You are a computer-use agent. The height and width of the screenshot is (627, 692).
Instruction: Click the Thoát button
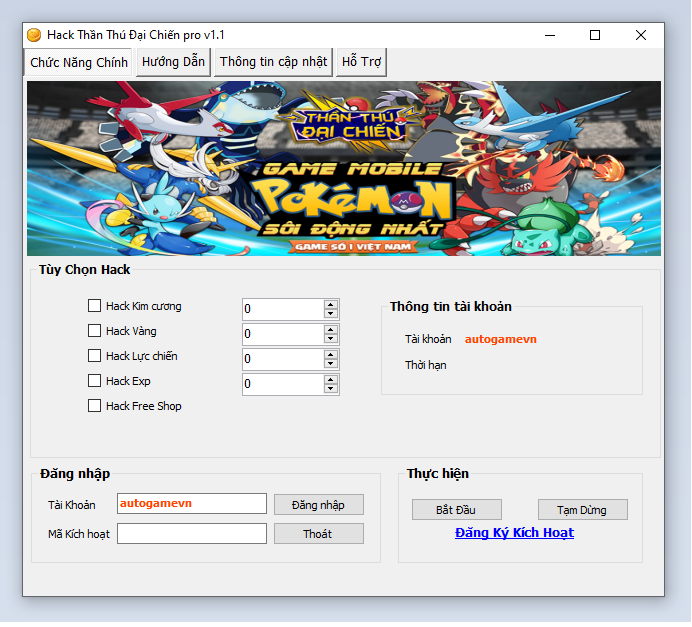point(318,534)
